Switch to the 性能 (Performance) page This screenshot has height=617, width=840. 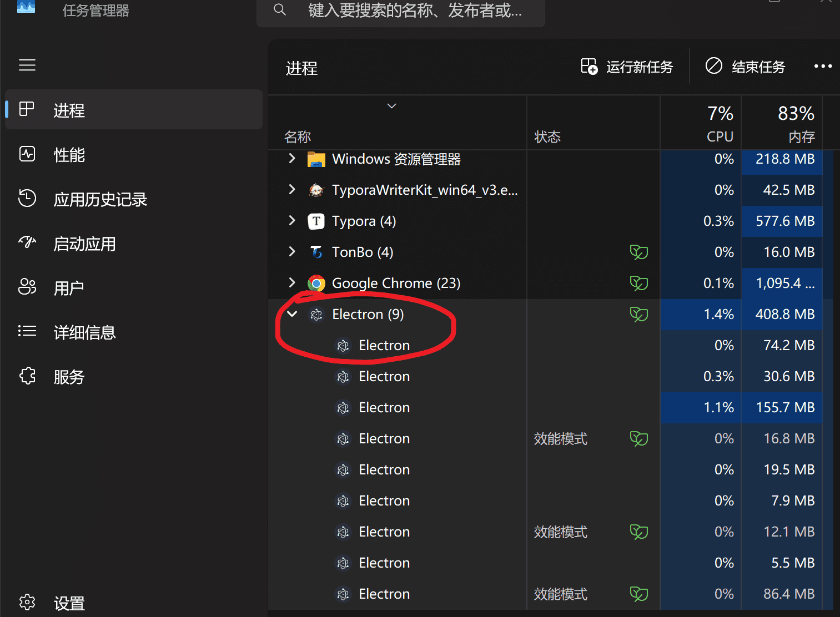pyautogui.click(x=134, y=154)
